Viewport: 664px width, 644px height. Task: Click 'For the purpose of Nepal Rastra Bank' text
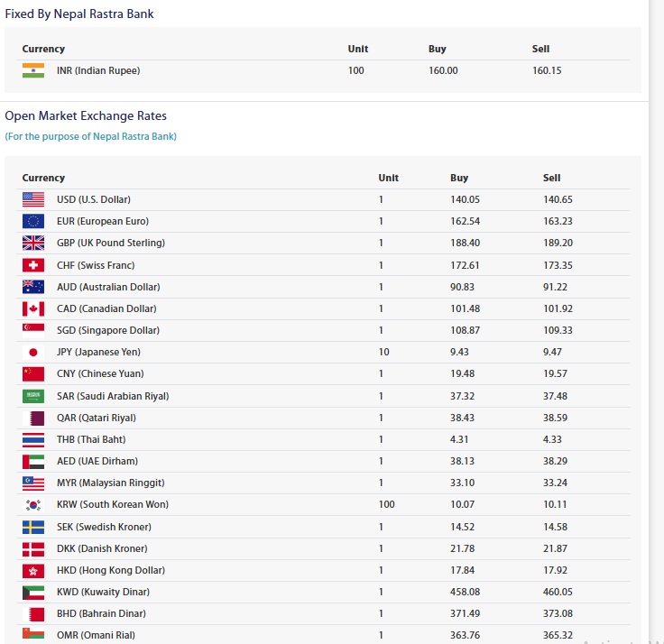point(90,136)
